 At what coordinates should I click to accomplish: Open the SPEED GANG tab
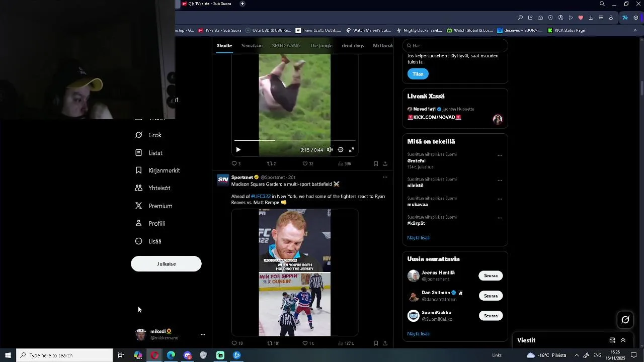[286, 46]
